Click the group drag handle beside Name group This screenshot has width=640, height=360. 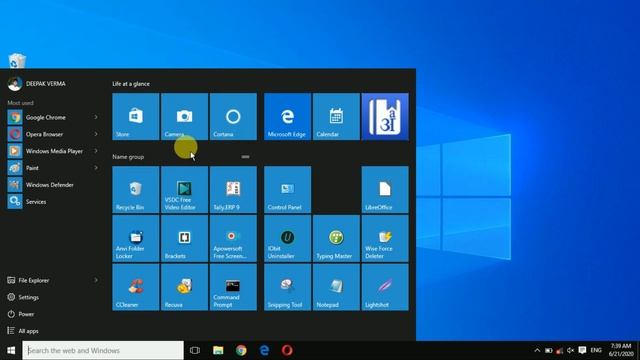click(245, 157)
